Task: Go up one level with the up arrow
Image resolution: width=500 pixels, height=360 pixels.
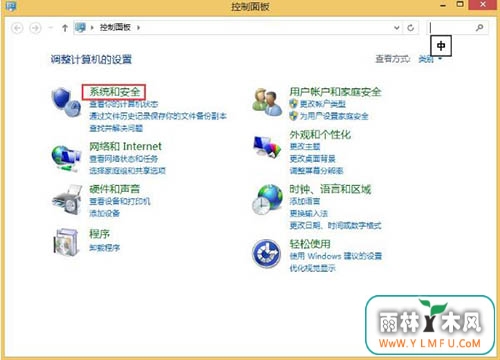Action: [65, 28]
